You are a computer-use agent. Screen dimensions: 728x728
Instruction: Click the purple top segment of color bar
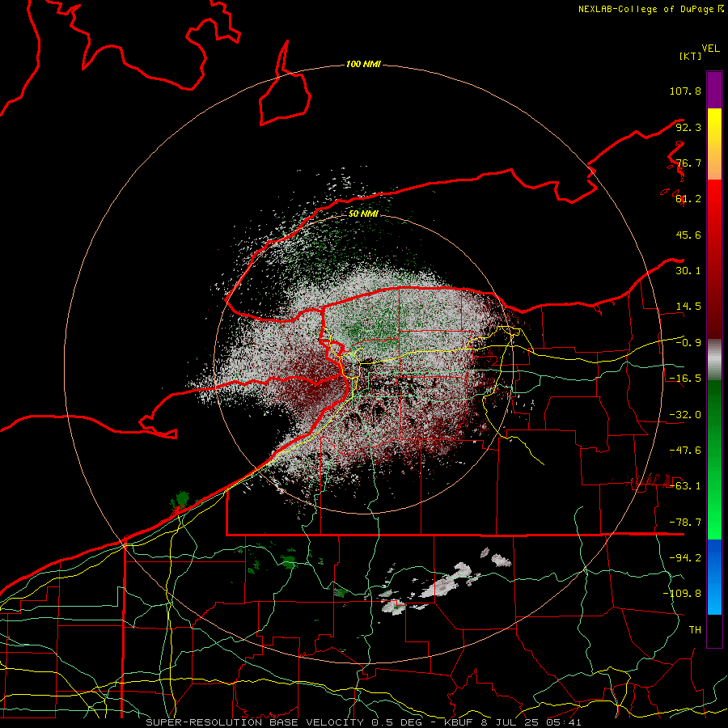(x=714, y=90)
